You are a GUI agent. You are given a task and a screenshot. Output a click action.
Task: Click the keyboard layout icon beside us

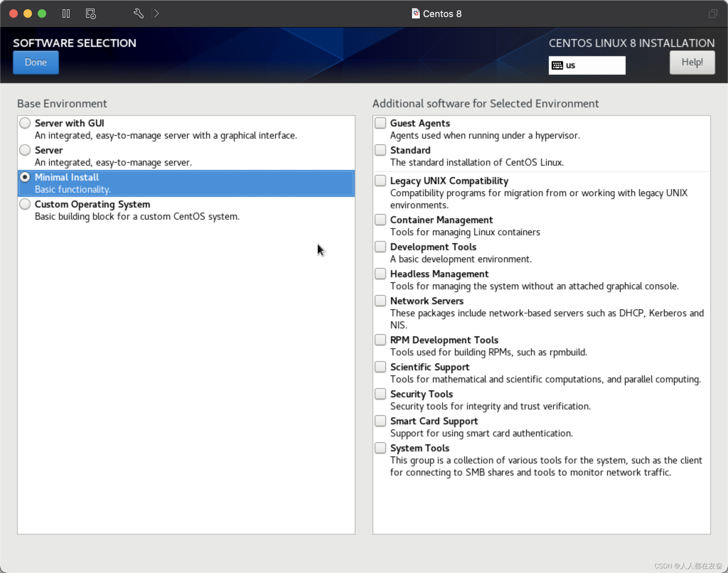click(x=557, y=65)
